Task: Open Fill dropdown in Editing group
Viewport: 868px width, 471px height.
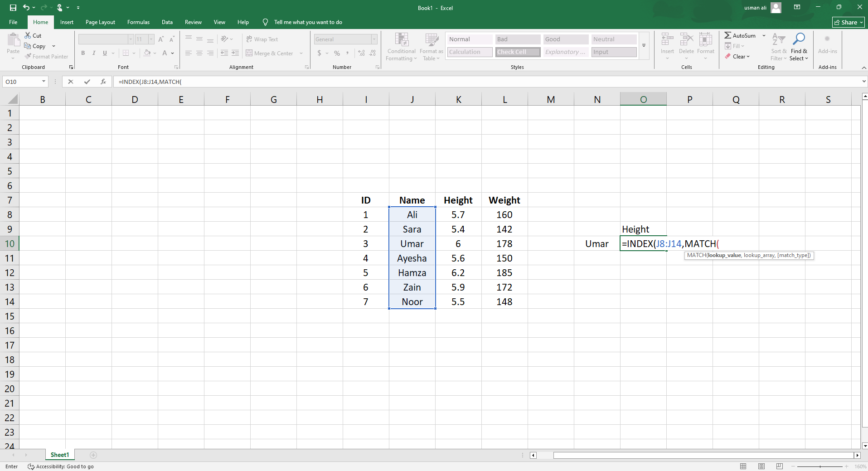Action: click(x=735, y=46)
